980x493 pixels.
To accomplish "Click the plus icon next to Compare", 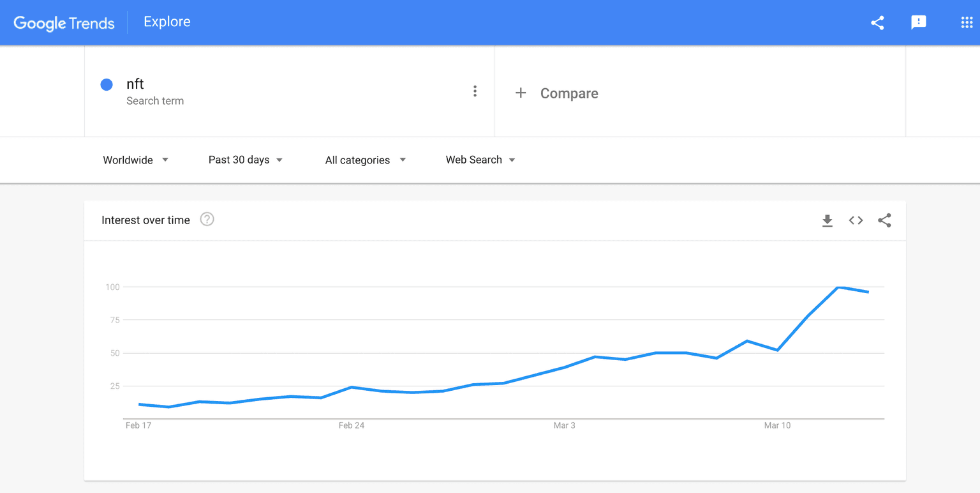I will pos(521,93).
